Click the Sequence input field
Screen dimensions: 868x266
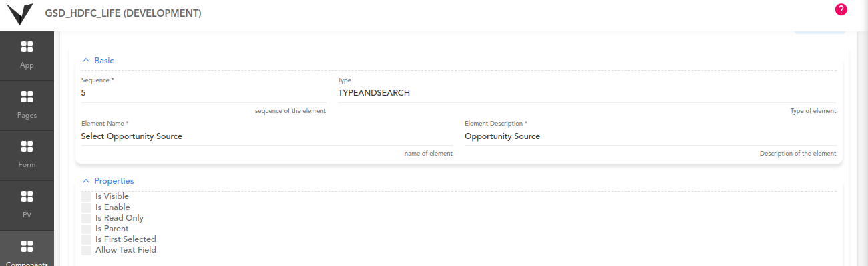[204, 93]
